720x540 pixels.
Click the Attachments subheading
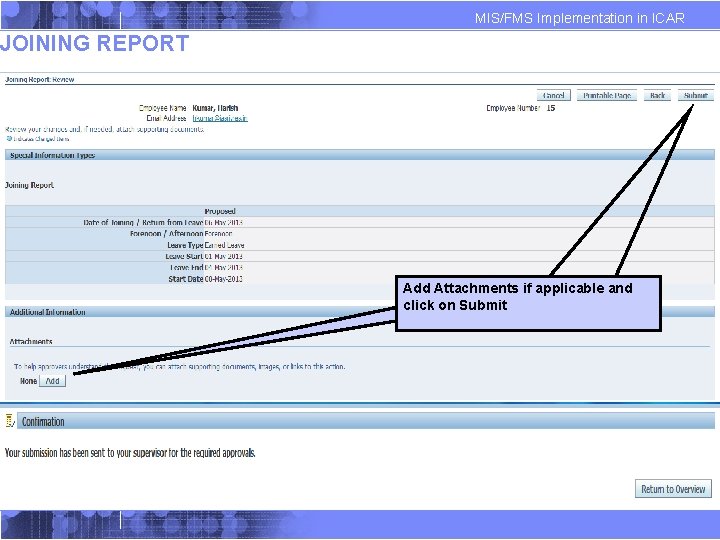(x=31, y=342)
